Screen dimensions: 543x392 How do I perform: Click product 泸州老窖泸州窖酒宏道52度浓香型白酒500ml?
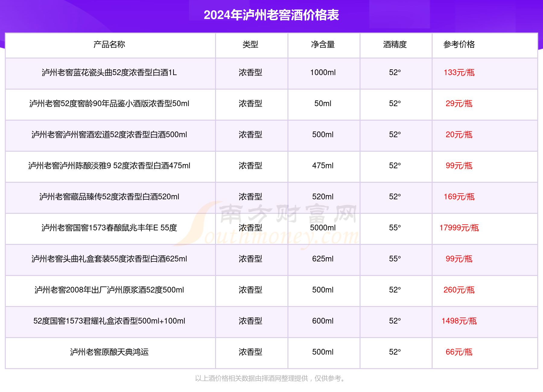(109, 135)
